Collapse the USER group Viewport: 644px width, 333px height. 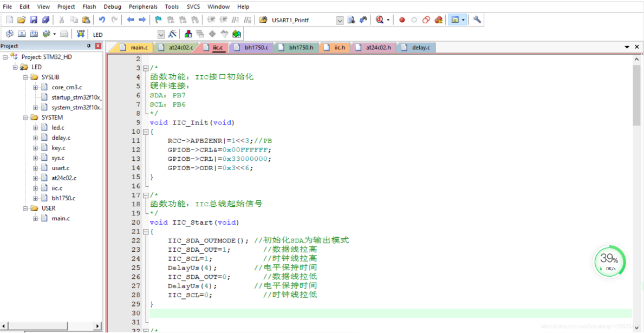(25, 208)
